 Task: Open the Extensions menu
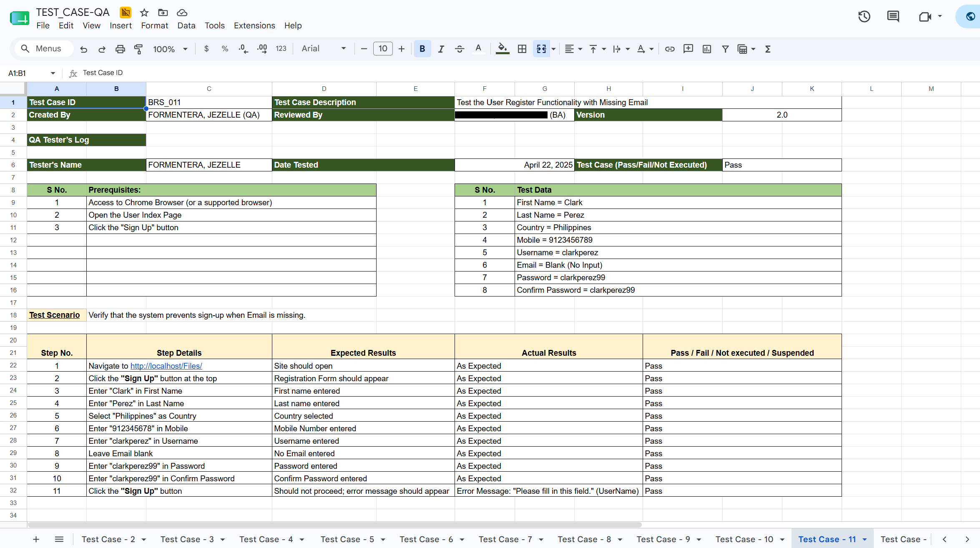(254, 25)
